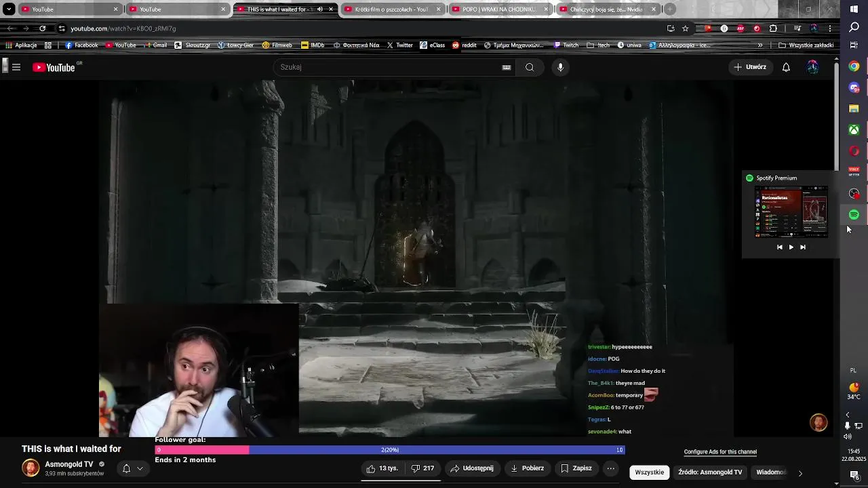Open the Chrome extensions puzzle icon
868x488 pixels.
coord(773,28)
